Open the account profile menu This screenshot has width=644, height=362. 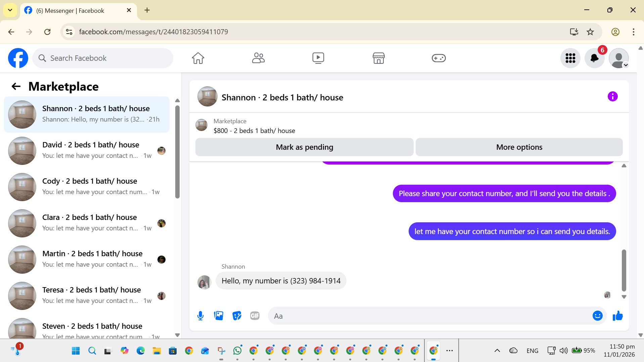(619, 58)
